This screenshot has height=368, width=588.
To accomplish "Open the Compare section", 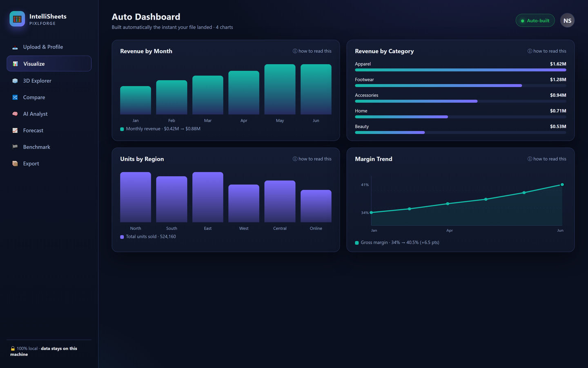I will point(49,97).
